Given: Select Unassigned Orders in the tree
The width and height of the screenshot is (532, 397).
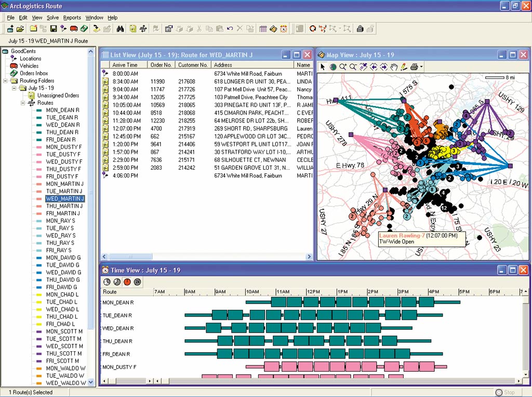Looking at the screenshot, I should coord(58,95).
